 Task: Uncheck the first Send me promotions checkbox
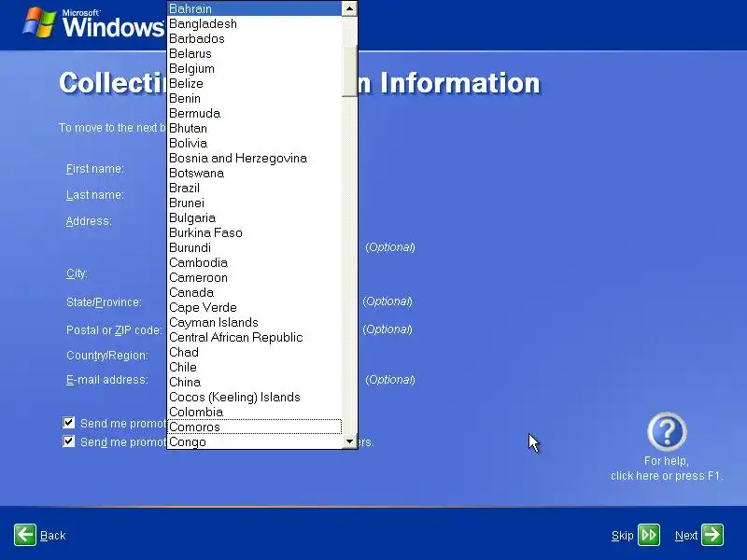pos(68,423)
